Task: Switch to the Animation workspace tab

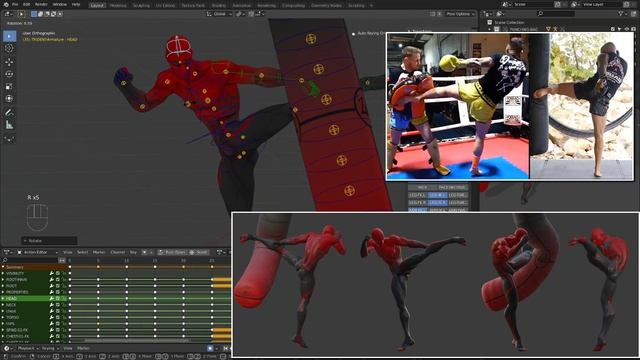Action: pyautogui.click(x=242, y=5)
